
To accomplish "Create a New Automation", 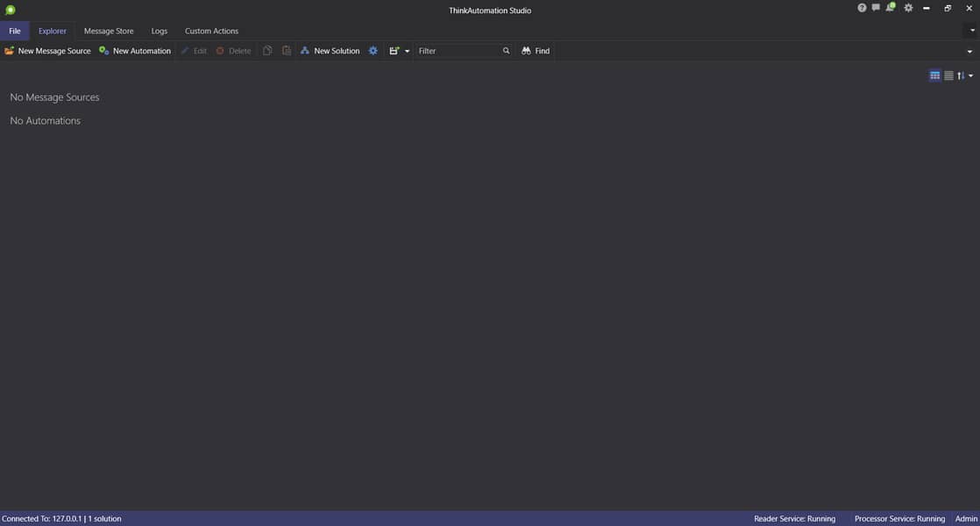I will 134,51.
